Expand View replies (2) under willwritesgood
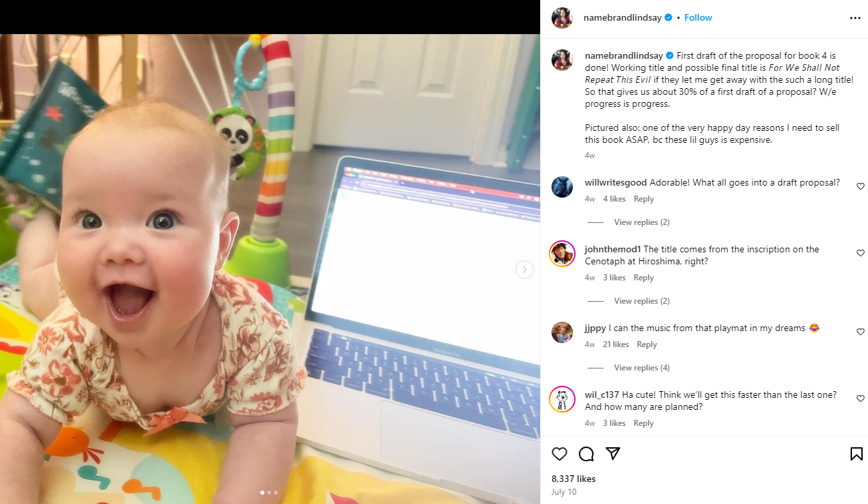 [x=642, y=222]
